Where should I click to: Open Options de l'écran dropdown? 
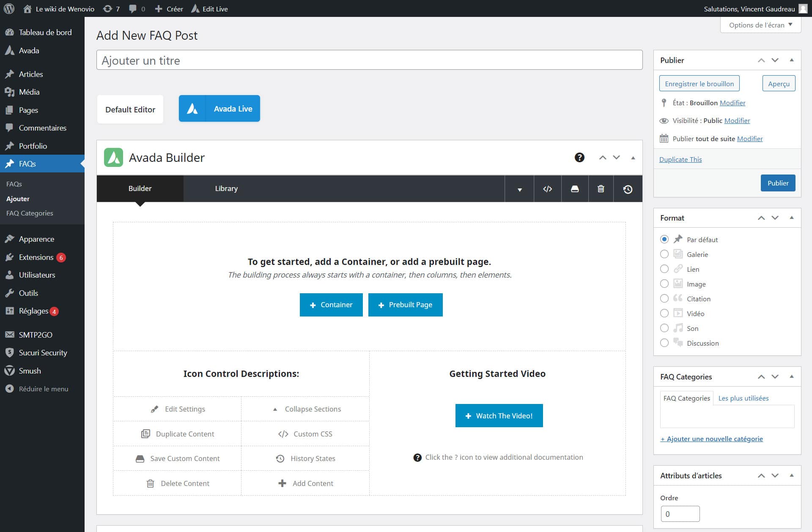pyautogui.click(x=760, y=25)
